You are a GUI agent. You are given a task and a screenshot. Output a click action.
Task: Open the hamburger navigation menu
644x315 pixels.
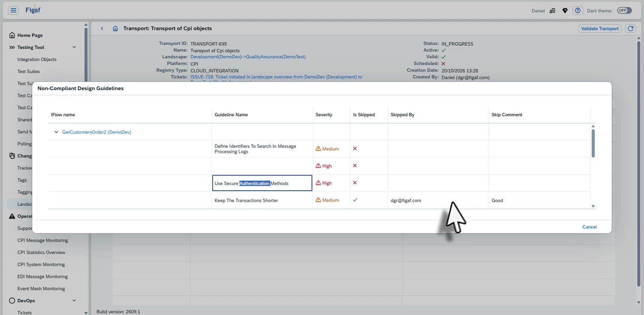pos(13,10)
